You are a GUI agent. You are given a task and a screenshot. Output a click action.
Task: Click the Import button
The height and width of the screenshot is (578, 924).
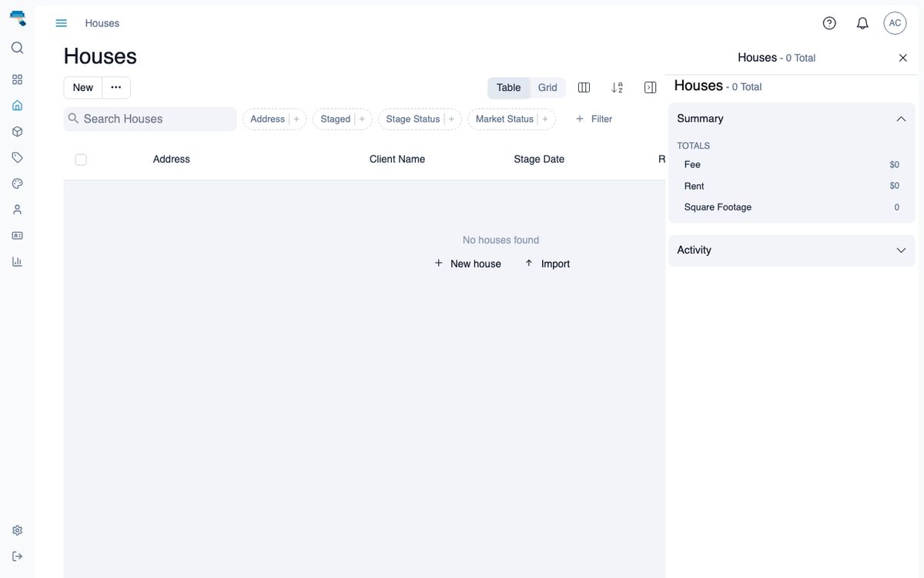pos(547,264)
